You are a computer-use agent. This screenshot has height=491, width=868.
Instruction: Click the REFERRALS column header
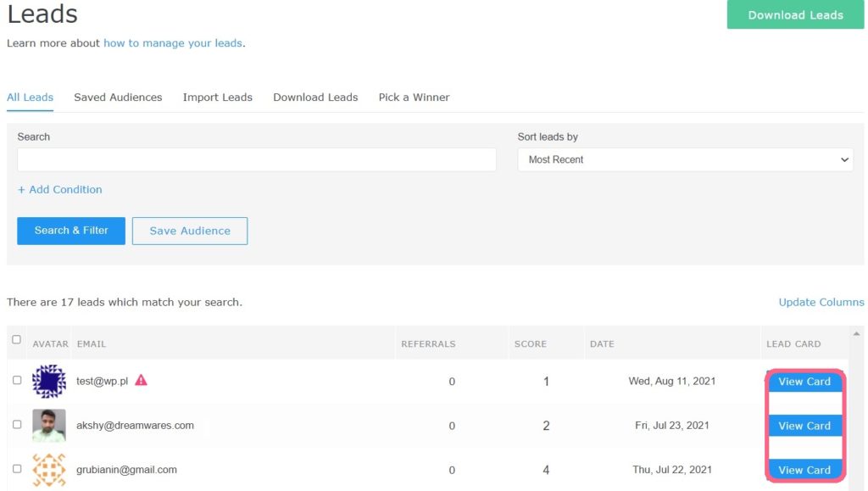[428, 343]
